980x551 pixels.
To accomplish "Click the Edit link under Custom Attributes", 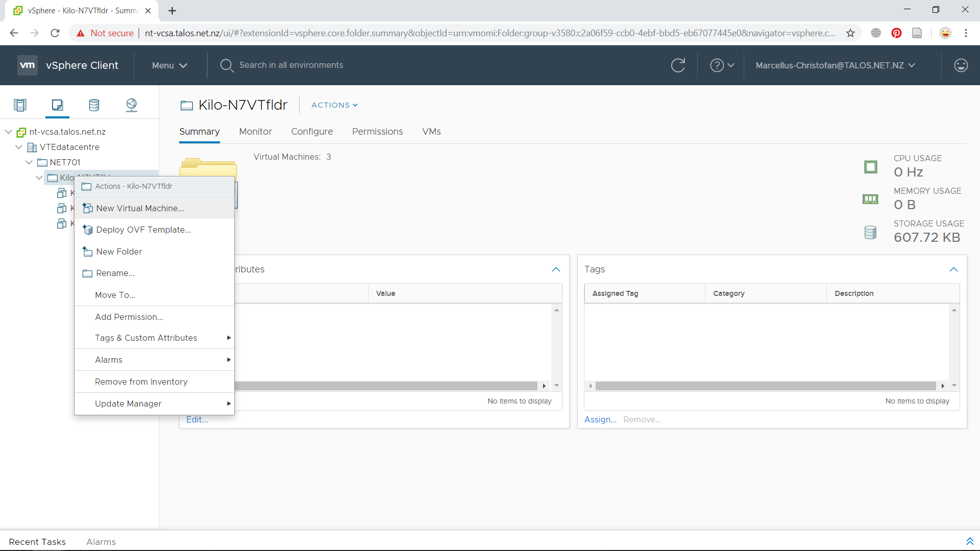I will (197, 419).
